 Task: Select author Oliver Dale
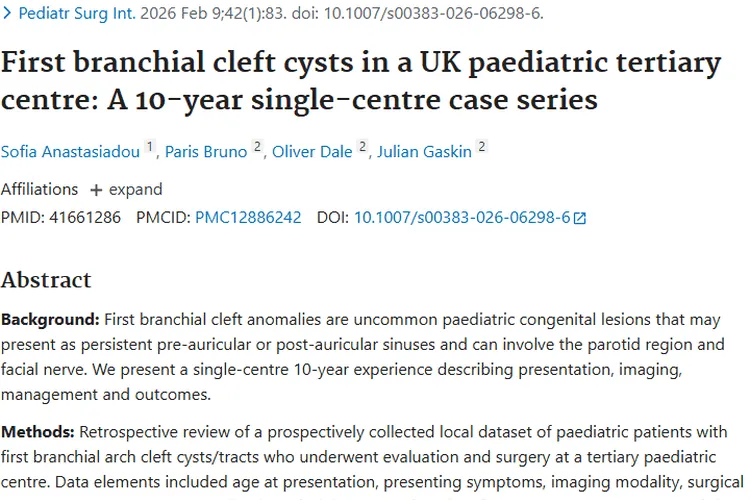click(311, 151)
